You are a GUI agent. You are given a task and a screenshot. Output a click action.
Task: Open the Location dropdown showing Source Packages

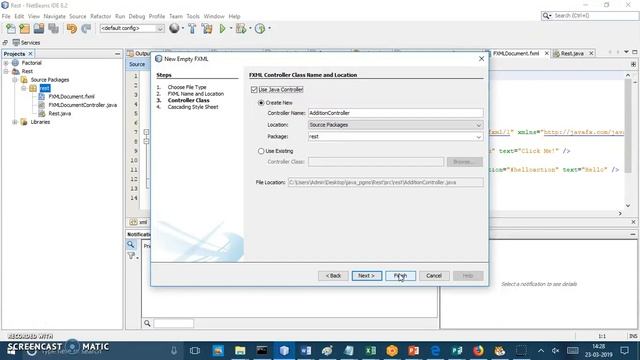pyautogui.click(x=396, y=125)
